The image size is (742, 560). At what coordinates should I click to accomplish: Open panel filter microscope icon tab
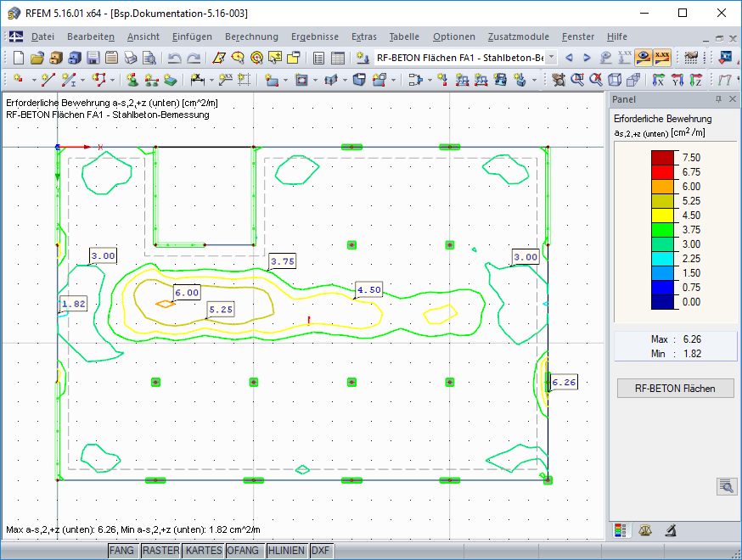click(670, 530)
